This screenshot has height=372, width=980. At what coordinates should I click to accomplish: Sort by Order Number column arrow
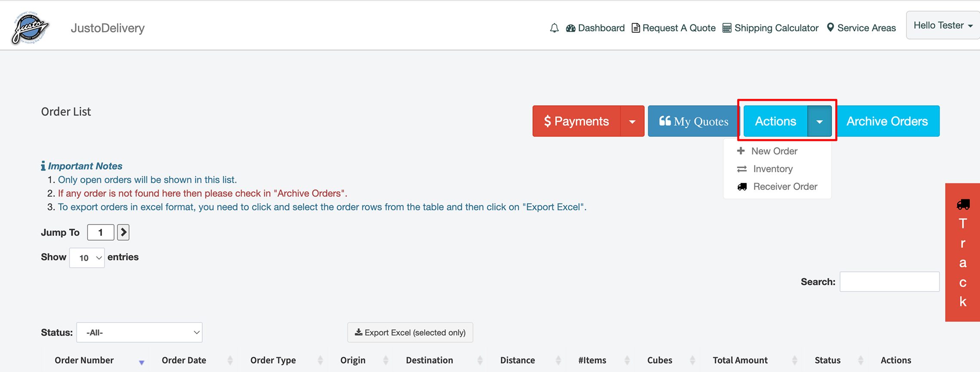141,362
